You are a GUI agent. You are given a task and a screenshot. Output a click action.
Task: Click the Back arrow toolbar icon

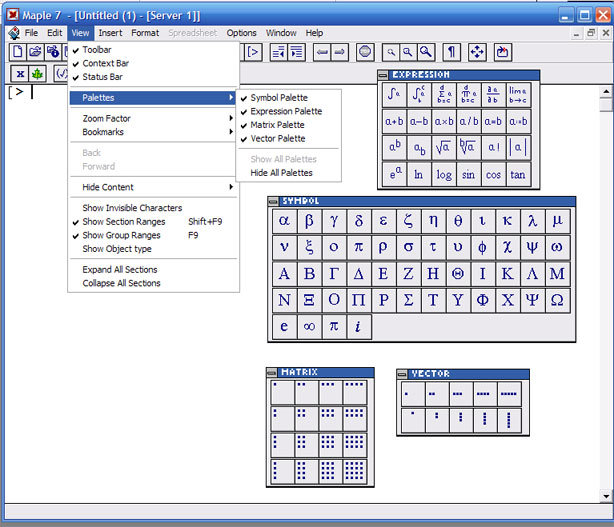[322, 52]
